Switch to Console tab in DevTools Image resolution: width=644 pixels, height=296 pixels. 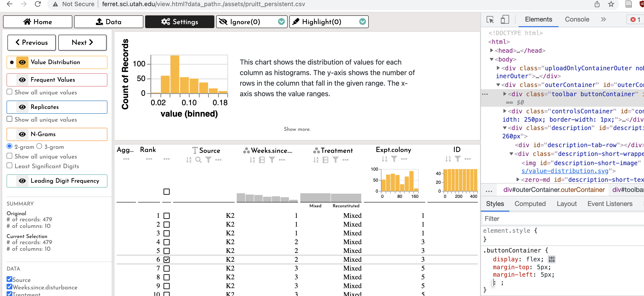[x=577, y=20]
